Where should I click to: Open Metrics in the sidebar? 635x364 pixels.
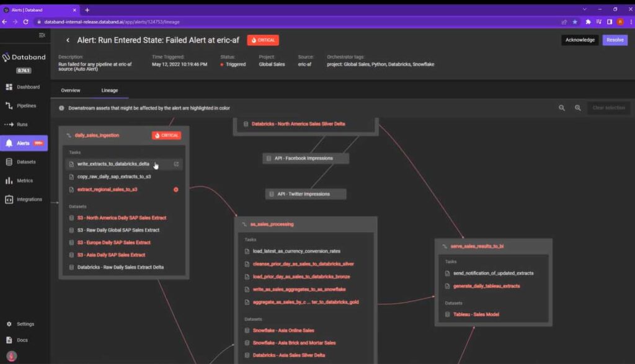pyautogui.click(x=24, y=180)
